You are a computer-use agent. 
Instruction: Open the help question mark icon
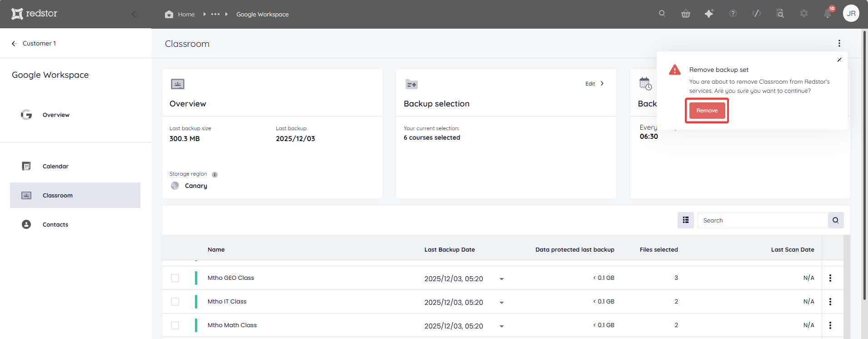coord(733,14)
